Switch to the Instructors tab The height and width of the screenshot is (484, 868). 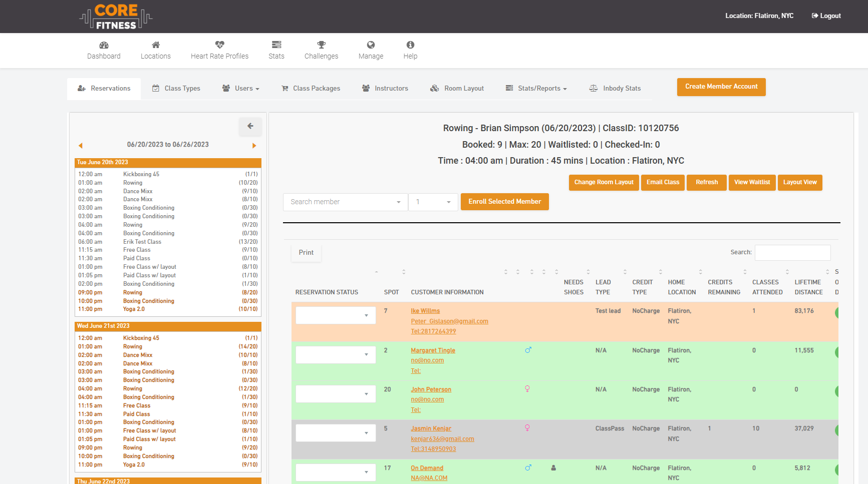[x=385, y=89]
